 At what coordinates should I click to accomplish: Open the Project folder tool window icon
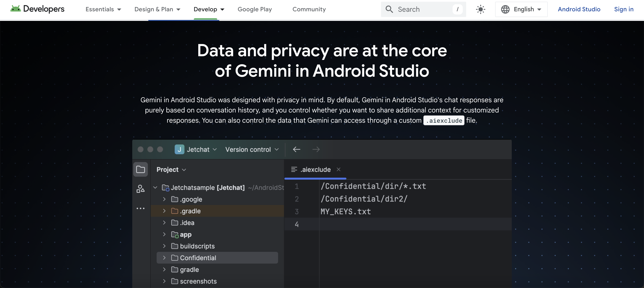click(141, 170)
